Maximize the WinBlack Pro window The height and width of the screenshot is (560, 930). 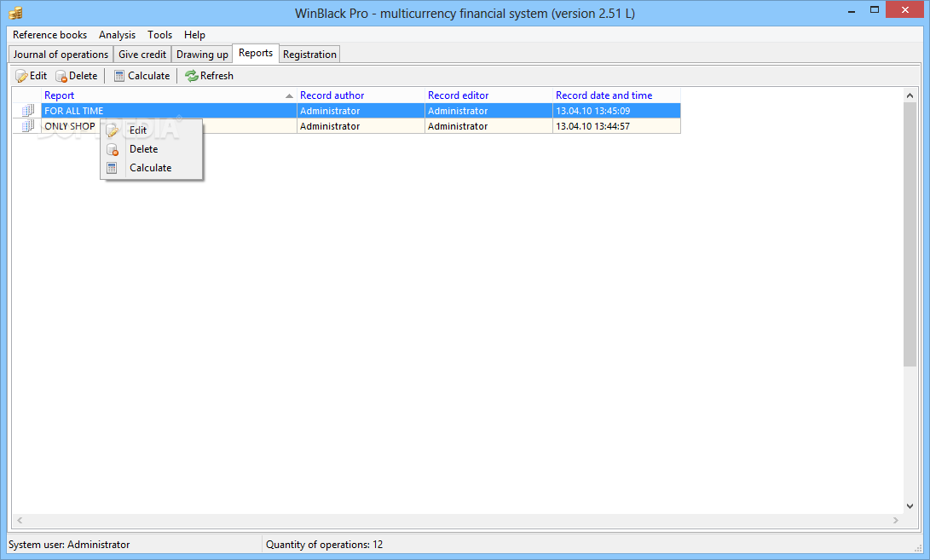[875, 10]
